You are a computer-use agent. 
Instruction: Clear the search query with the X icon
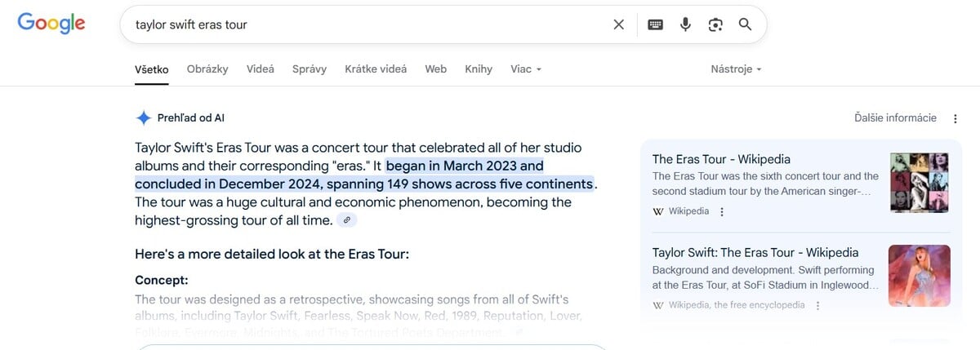(x=619, y=24)
